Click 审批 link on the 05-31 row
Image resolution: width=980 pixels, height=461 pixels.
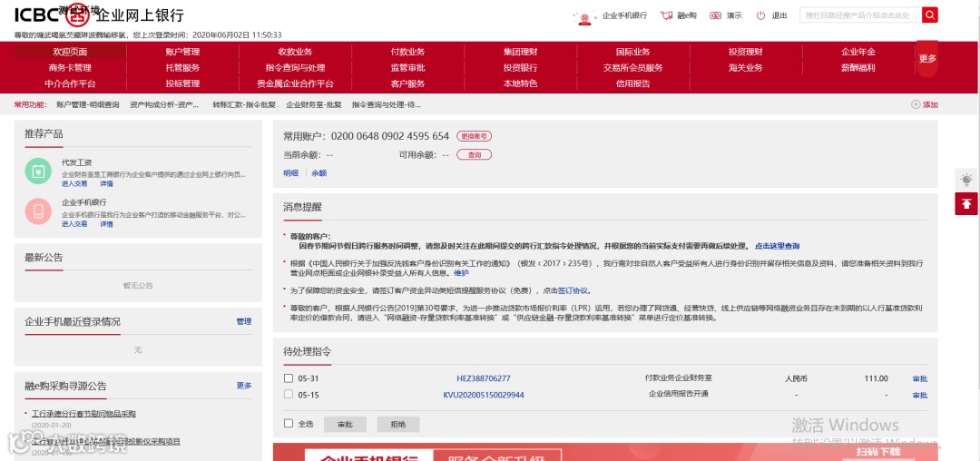click(920, 378)
